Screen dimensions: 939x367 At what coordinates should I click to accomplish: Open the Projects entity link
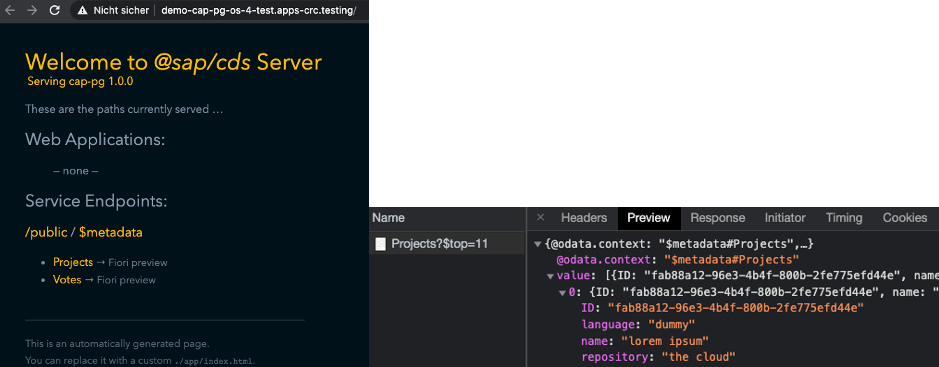[73, 262]
